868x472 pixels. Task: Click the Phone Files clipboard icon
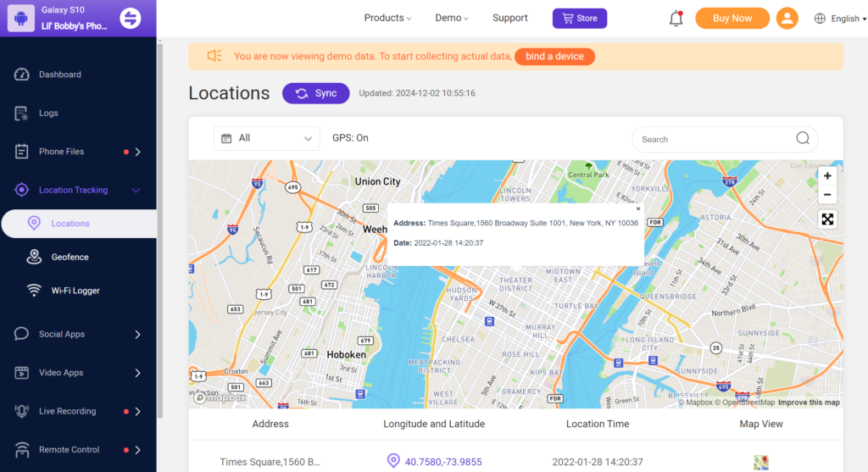21,151
